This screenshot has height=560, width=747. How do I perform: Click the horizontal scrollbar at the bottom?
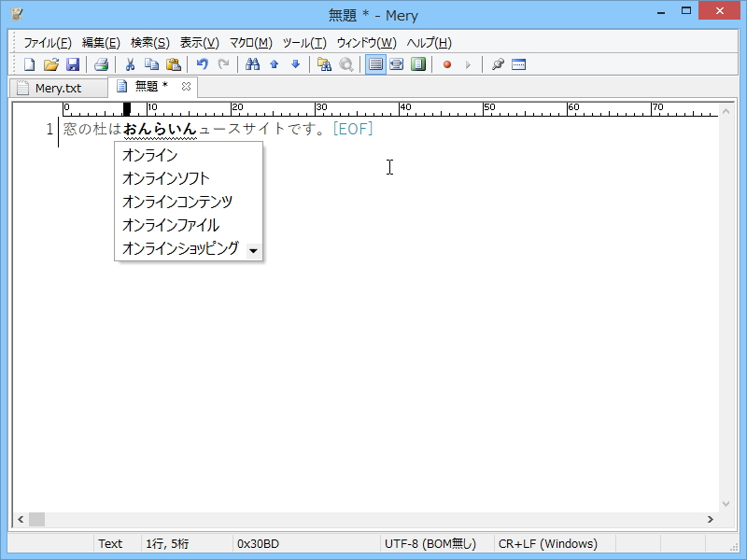tap(373, 519)
